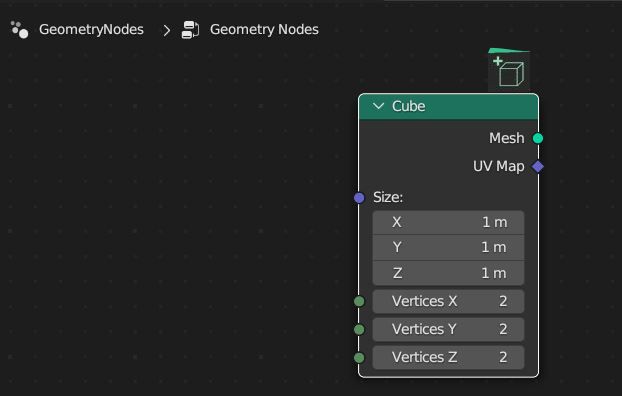Screen dimensions: 622x396
Task: Click the Mesh output label
Action: 507,138
